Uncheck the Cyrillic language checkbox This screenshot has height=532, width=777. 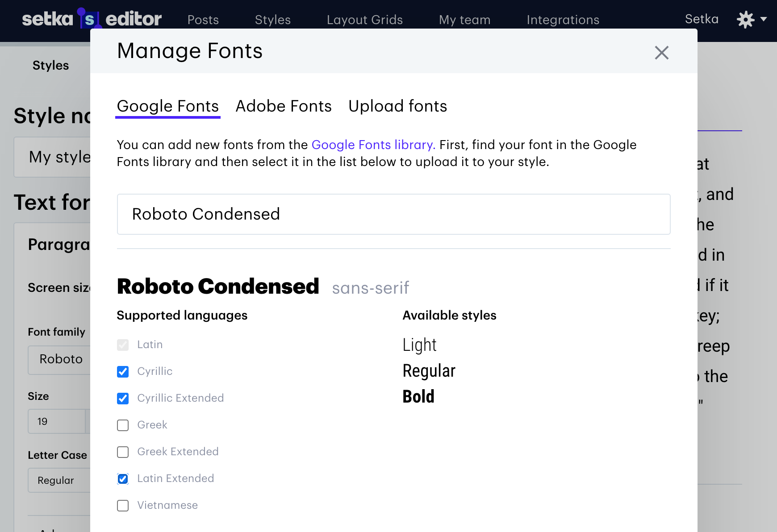(x=123, y=372)
